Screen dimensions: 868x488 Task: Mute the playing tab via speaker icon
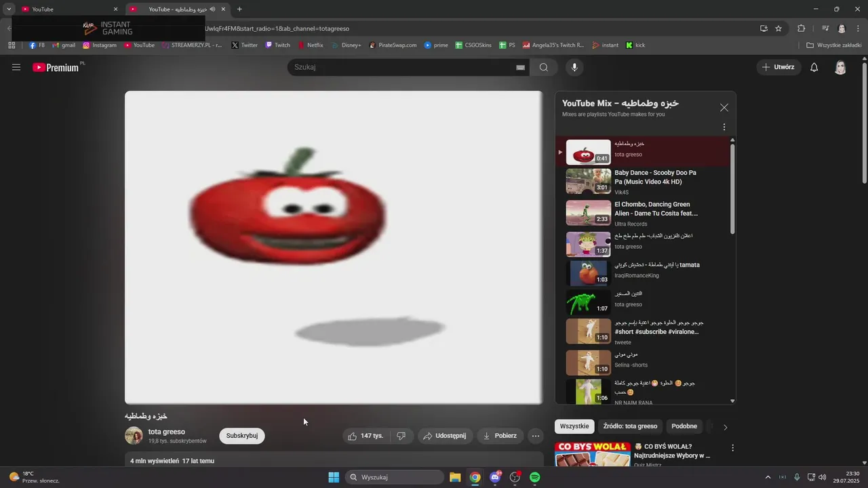point(212,9)
